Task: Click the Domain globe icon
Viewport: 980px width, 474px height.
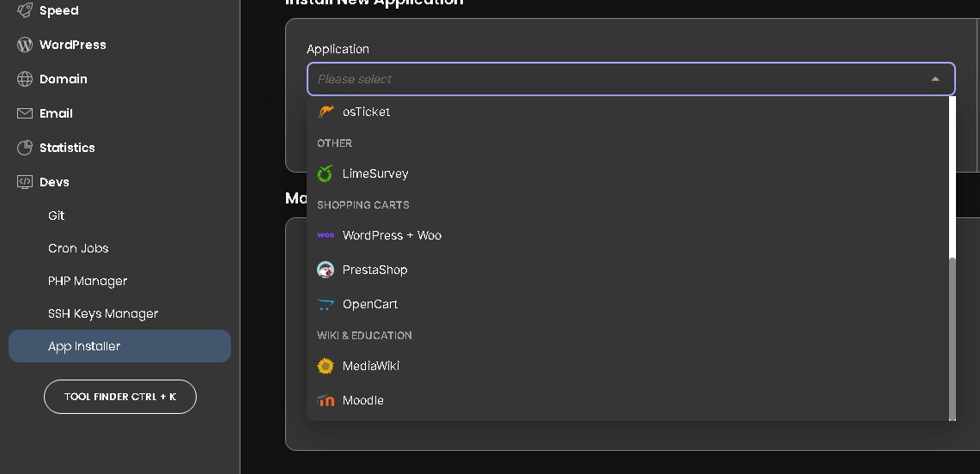Action: [24, 79]
